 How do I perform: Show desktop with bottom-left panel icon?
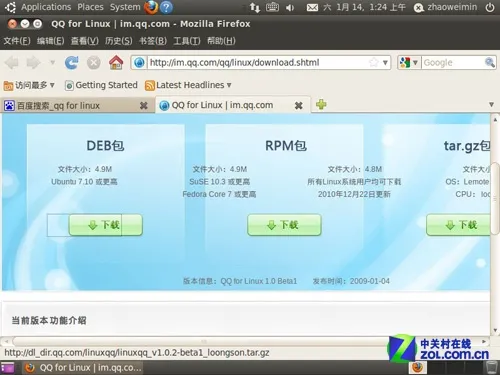click(x=7, y=368)
